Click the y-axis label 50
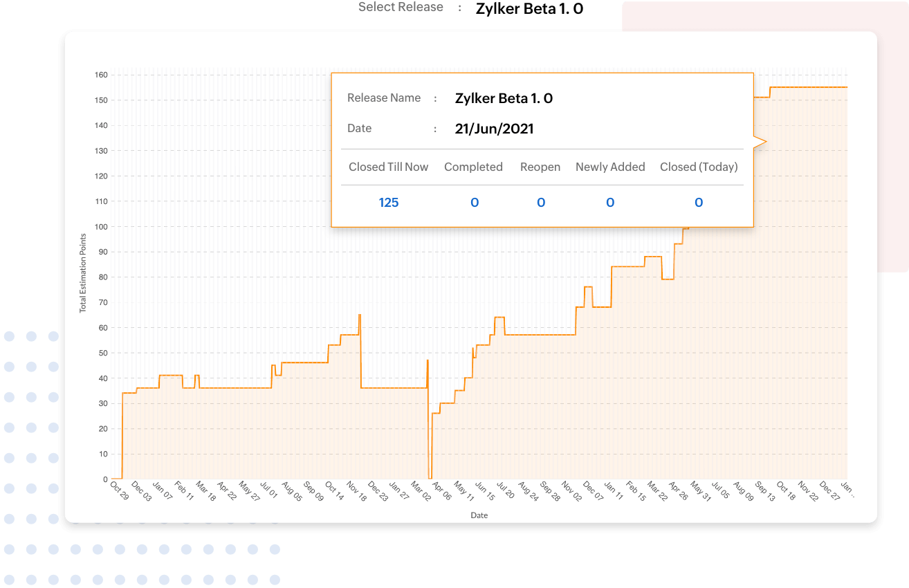The image size is (909, 588). (x=104, y=353)
